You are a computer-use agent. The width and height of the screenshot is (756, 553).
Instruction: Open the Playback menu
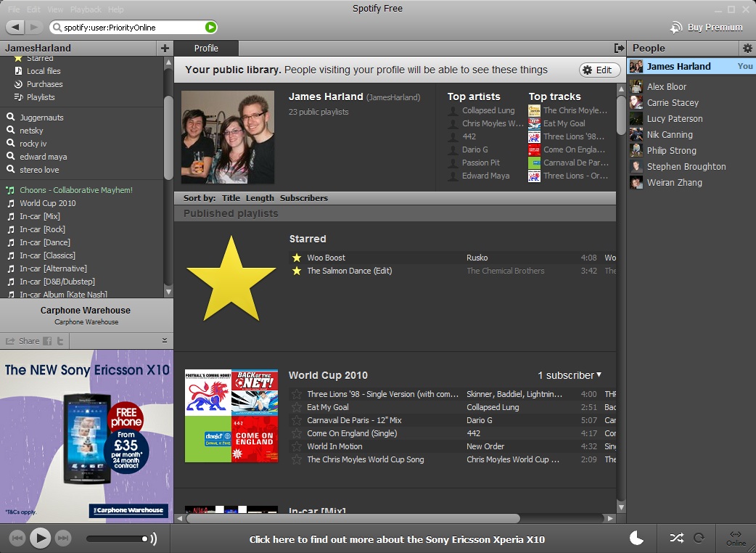(86, 9)
